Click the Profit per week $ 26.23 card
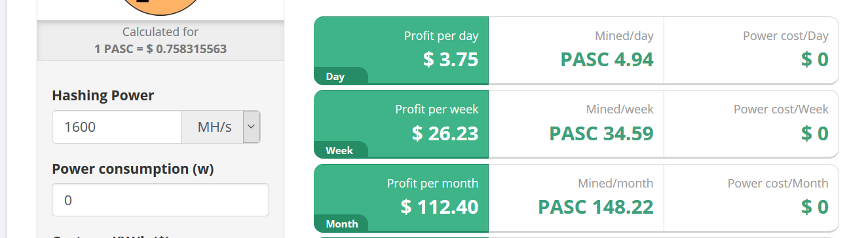868x238 pixels. [402, 124]
